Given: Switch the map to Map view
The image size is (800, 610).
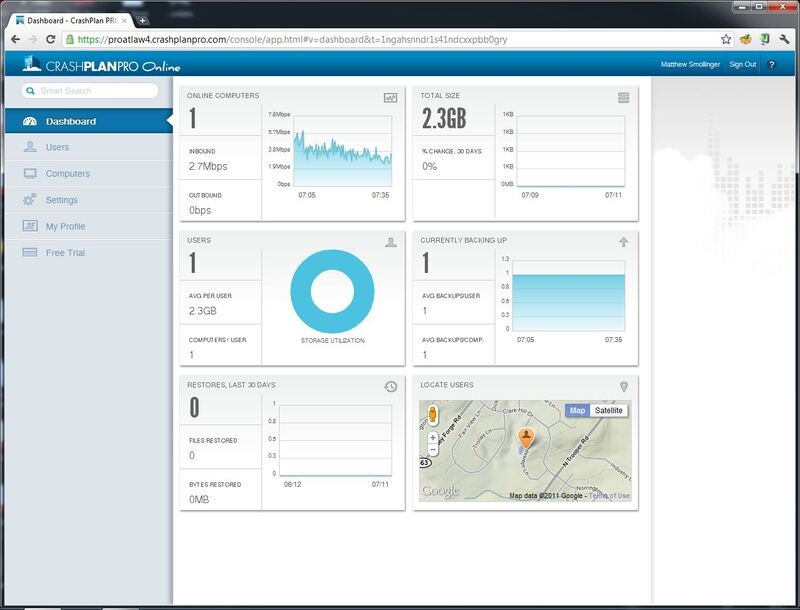Looking at the screenshot, I should (577, 410).
